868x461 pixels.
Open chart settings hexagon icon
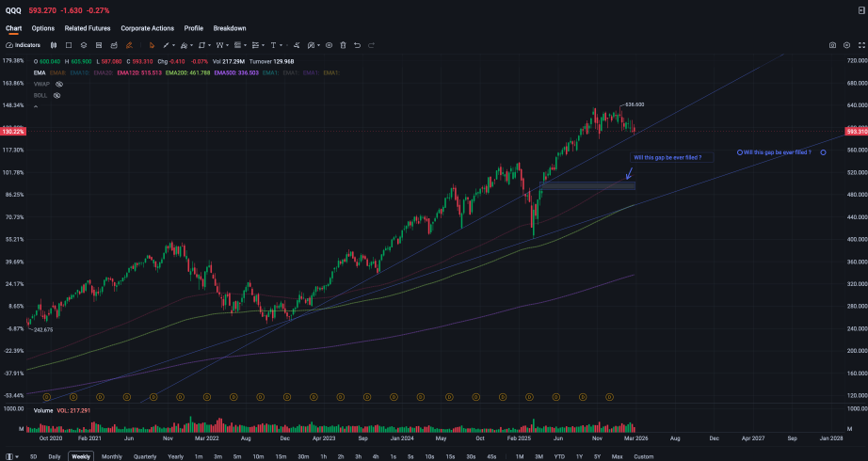click(x=846, y=45)
